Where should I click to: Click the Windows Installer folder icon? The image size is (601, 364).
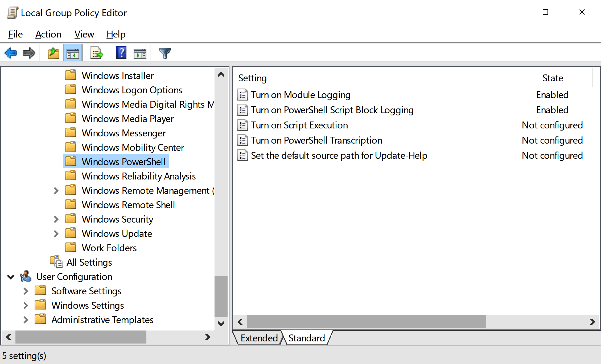(x=71, y=75)
